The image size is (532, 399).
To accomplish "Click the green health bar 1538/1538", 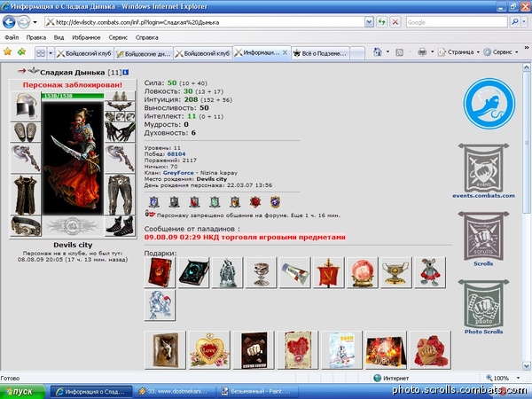I will 73,96.
